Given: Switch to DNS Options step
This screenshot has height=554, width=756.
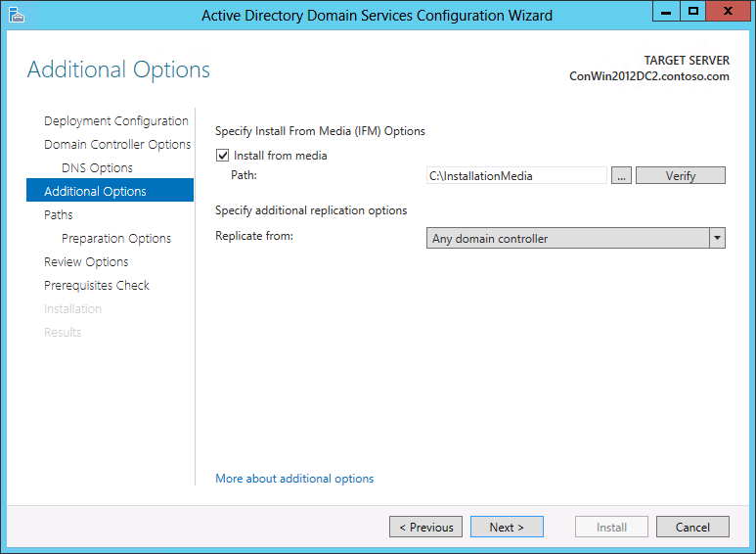Looking at the screenshot, I should click(97, 168).
